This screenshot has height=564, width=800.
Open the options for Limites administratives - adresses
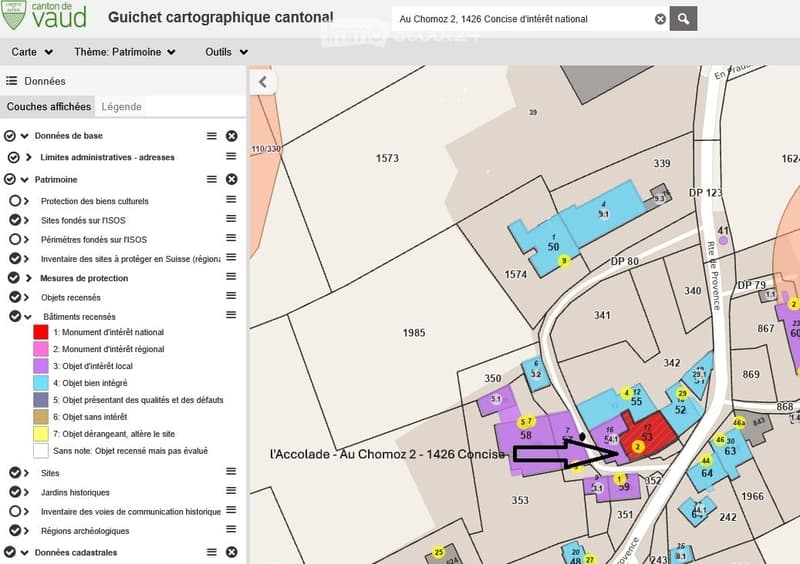pos(231,156)
